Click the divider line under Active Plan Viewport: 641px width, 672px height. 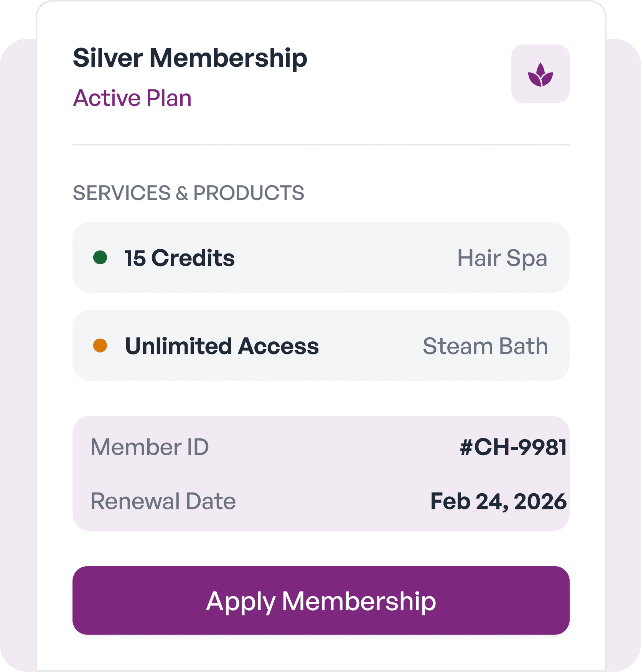coord(321,145)
